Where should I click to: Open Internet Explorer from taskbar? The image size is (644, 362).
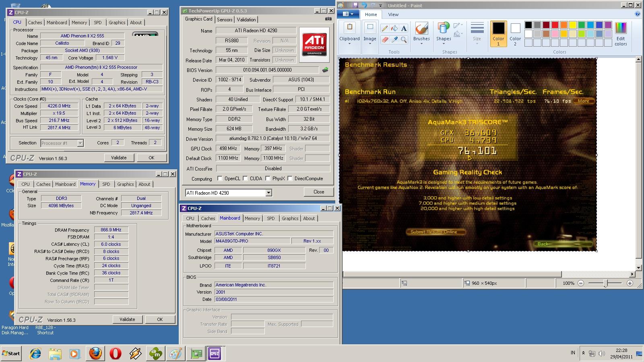[35, 354]
